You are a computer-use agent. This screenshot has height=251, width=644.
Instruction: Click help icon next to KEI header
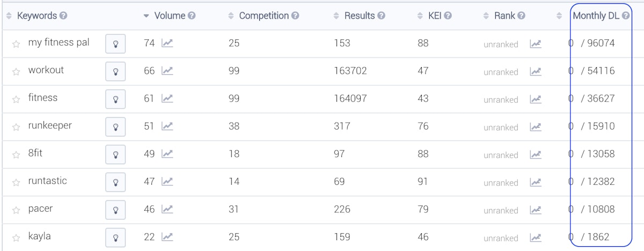click(448, 16)
